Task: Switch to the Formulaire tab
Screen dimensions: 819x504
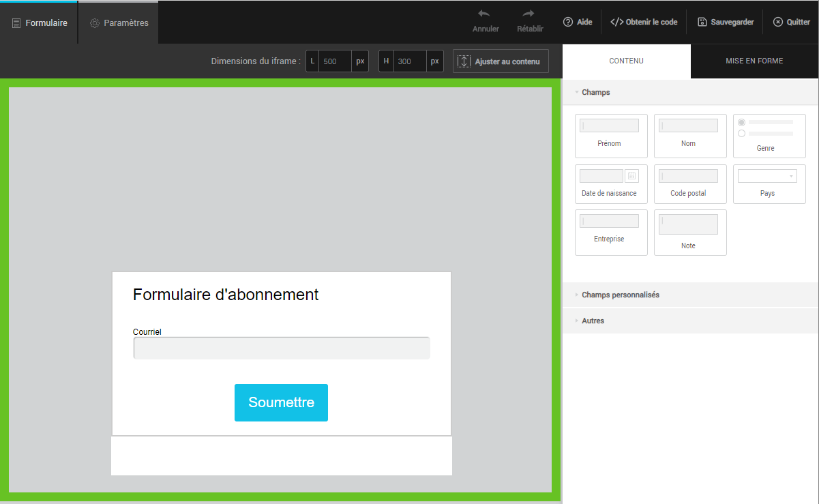Action: tap(40, 23)
